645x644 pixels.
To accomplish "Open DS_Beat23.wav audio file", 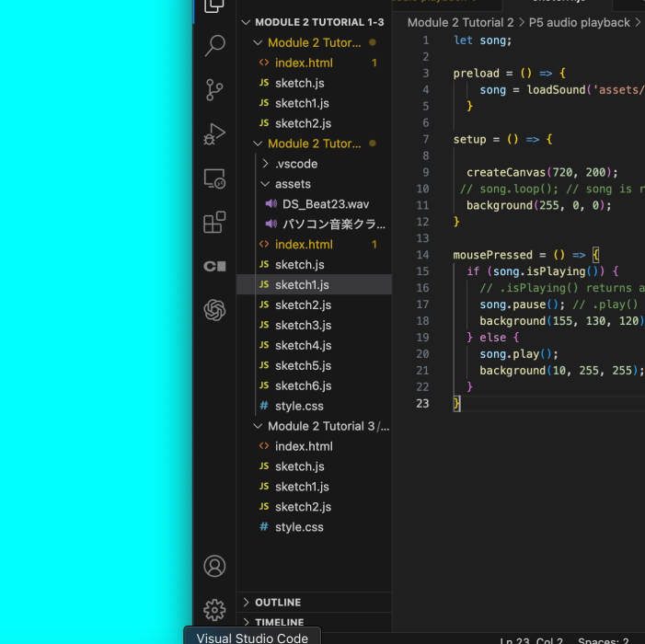I will pos(314,204).
